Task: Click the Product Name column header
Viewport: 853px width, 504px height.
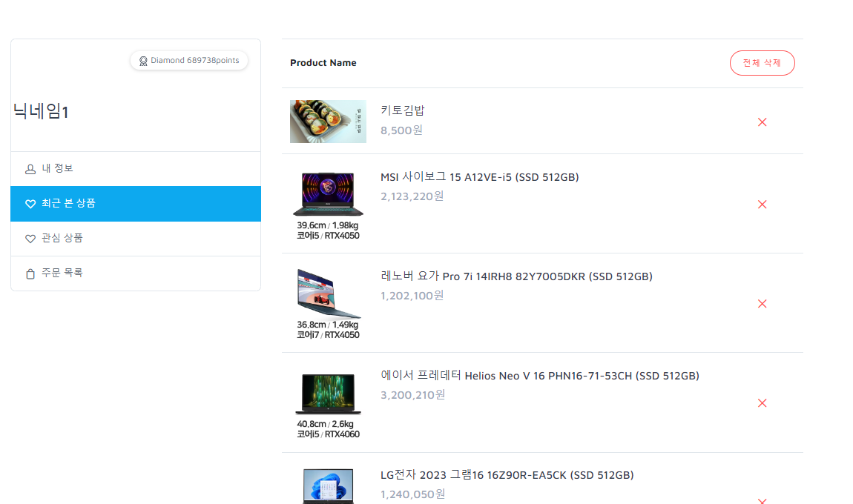Action: tap(323, 63)
